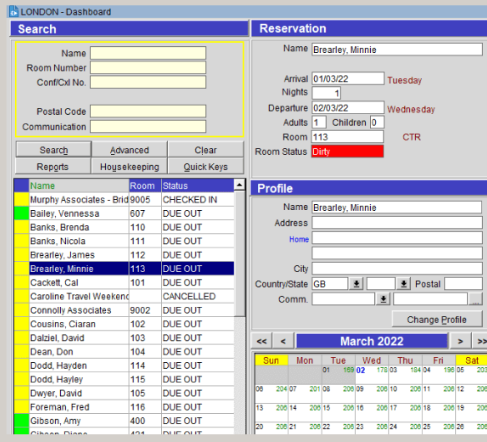This screenshot has width=487, height=442.
Task: Click the Change Profile button
Action: click(437, 319)
